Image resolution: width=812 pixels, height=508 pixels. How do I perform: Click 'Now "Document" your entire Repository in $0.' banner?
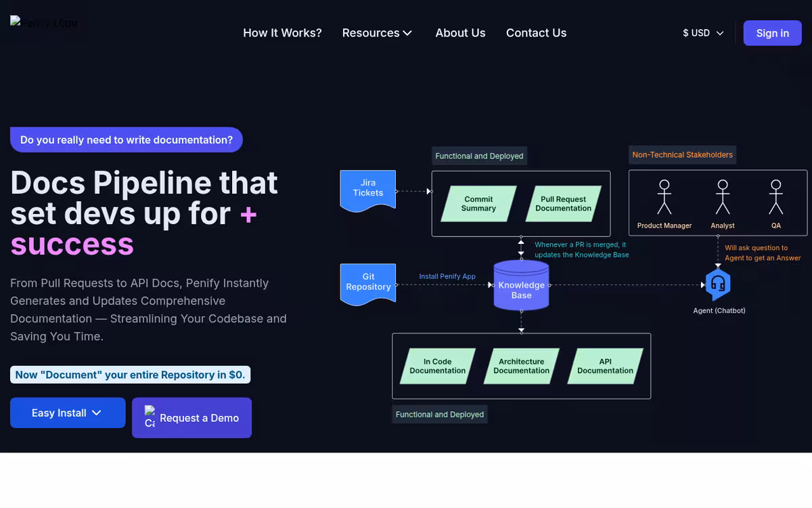coord(130,375)
